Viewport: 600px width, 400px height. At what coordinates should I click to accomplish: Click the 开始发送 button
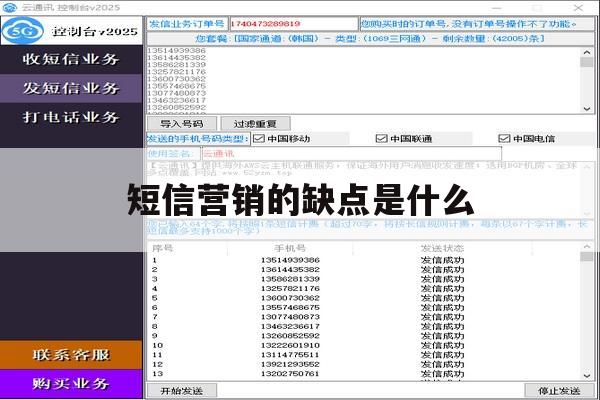pos(182,391)
